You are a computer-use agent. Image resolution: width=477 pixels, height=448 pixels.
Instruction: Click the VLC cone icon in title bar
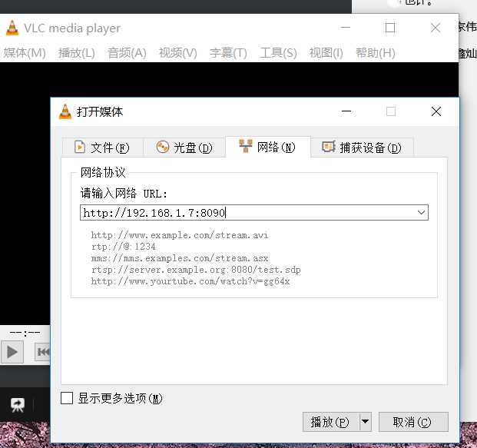12,28
